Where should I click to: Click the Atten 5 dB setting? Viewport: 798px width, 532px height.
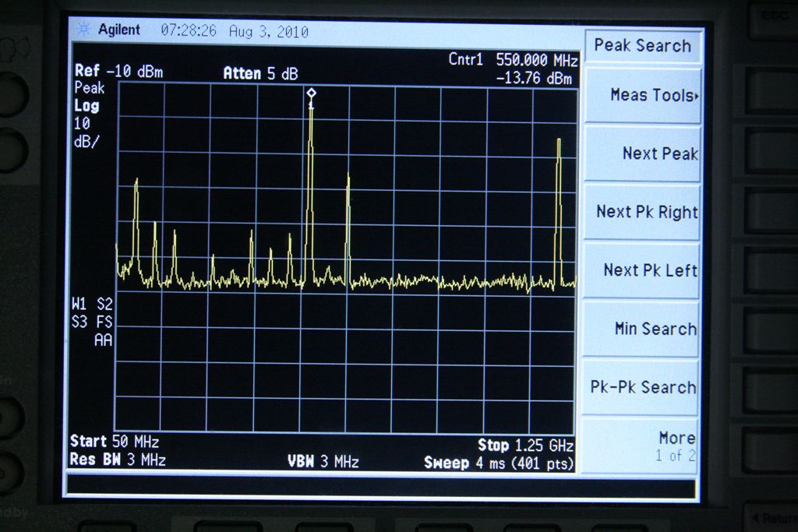(260, 73)
